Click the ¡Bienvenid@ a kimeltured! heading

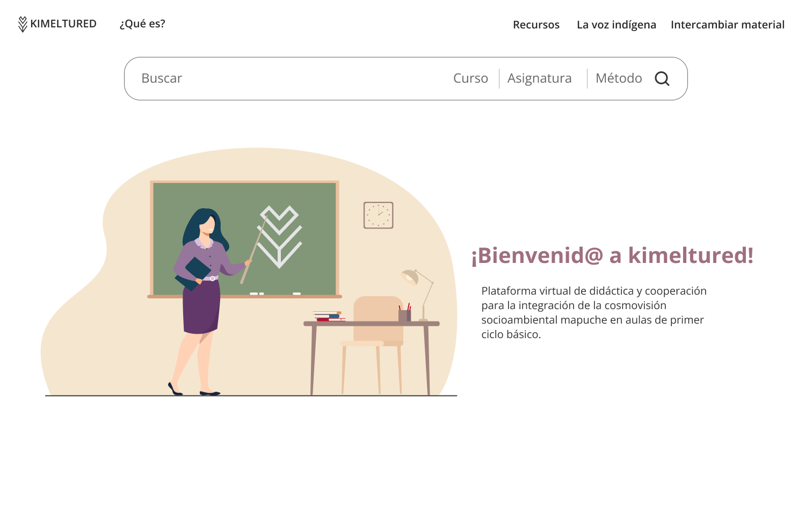point(612,255)
